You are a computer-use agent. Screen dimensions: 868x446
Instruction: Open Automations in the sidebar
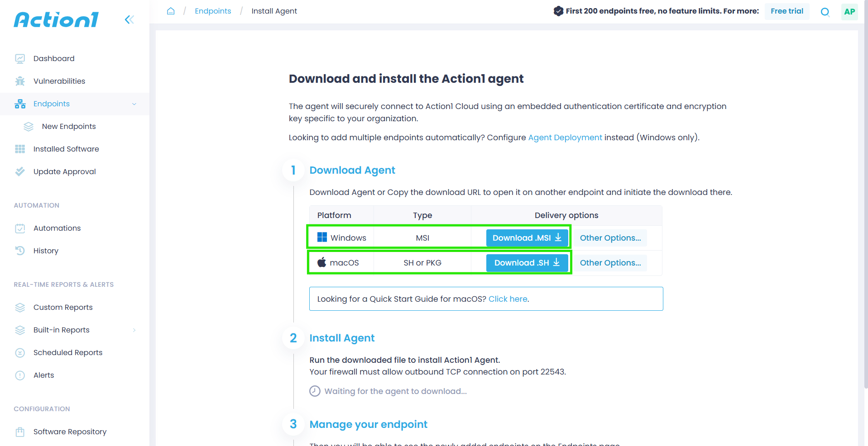57,228
